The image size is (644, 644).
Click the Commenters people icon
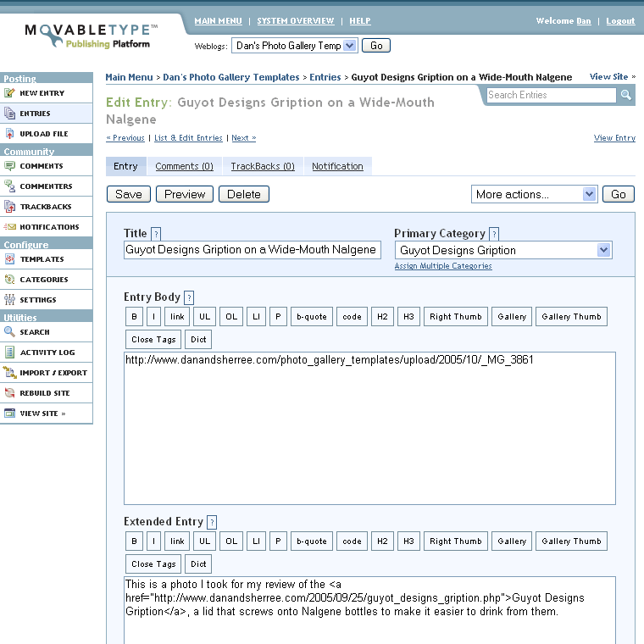[9, 186]
